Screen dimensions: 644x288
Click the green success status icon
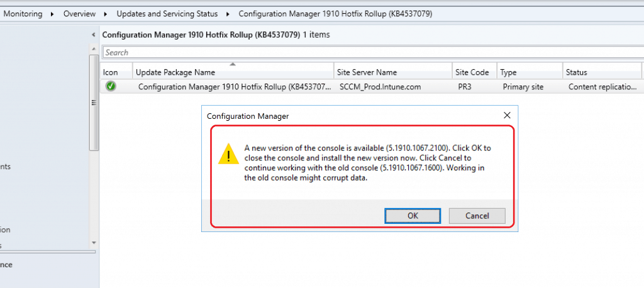pos(111,86)
